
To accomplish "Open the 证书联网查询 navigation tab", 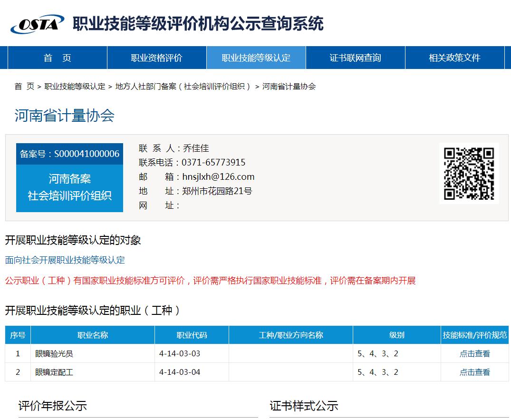I will point(356,58).
